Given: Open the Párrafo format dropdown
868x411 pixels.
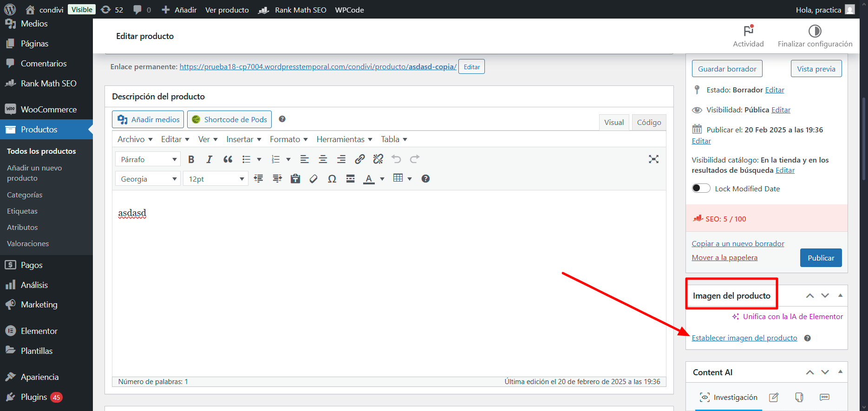Looking at the screenshot, I should pyautogui.click(x=148, y=159).
